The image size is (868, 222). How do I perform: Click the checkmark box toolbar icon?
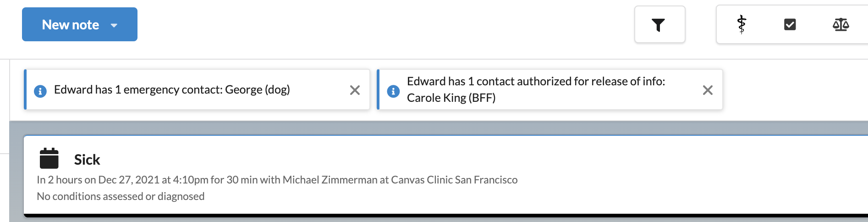click(x=790, y=24)
